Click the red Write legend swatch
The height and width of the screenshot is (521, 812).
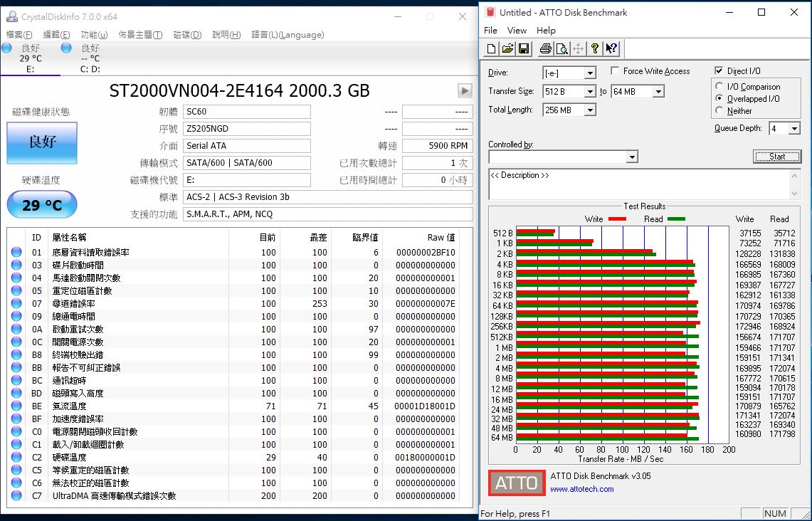pos(617,219)
